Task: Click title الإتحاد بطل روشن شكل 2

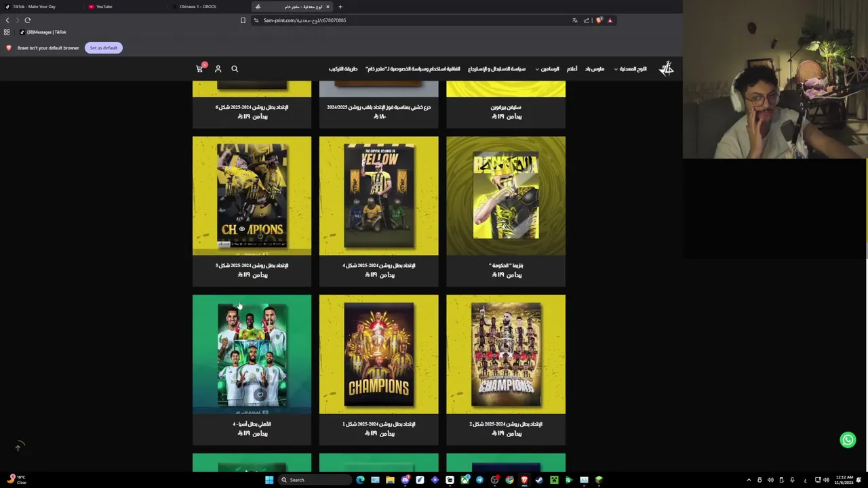Action: [506, 424]
